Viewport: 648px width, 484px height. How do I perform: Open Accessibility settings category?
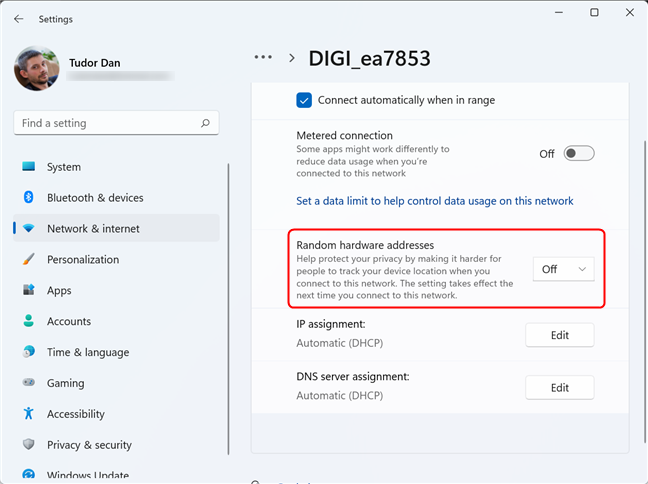(x=117, y=414)
